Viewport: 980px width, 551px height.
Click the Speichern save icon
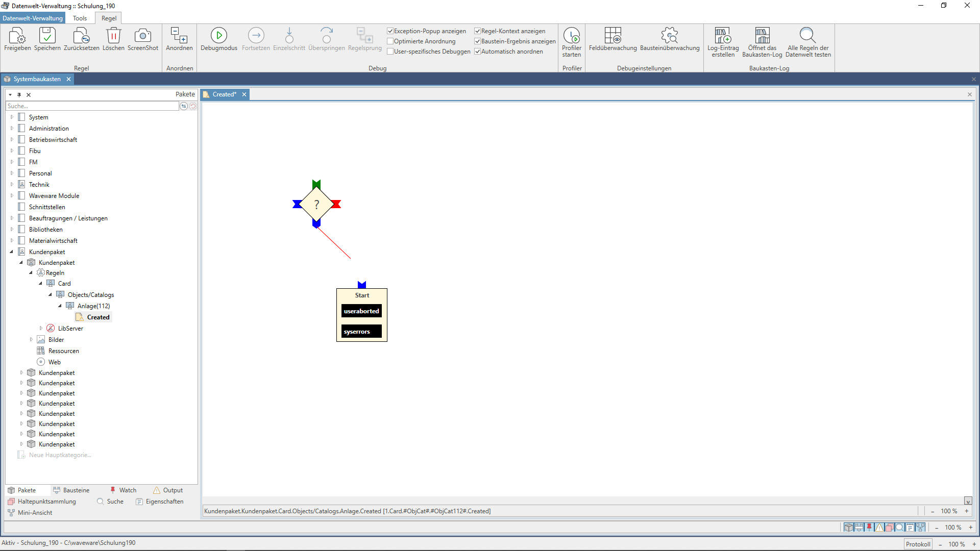[x=47, y=36]
